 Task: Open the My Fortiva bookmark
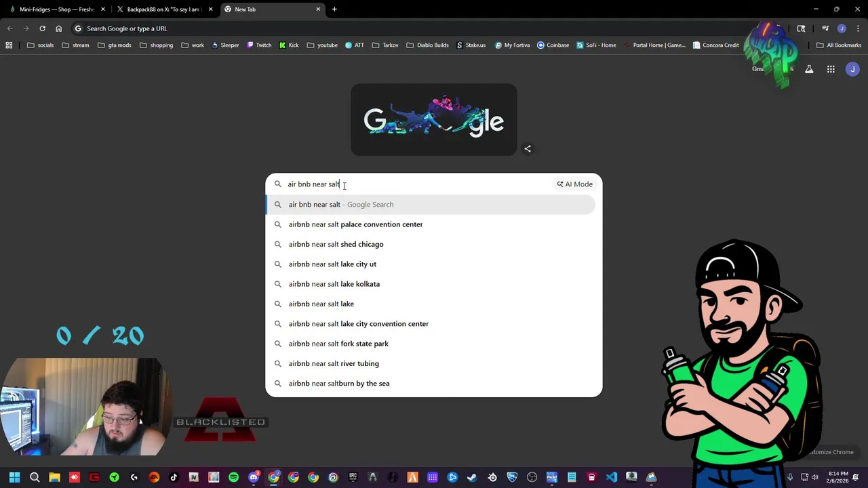(512, 45)
